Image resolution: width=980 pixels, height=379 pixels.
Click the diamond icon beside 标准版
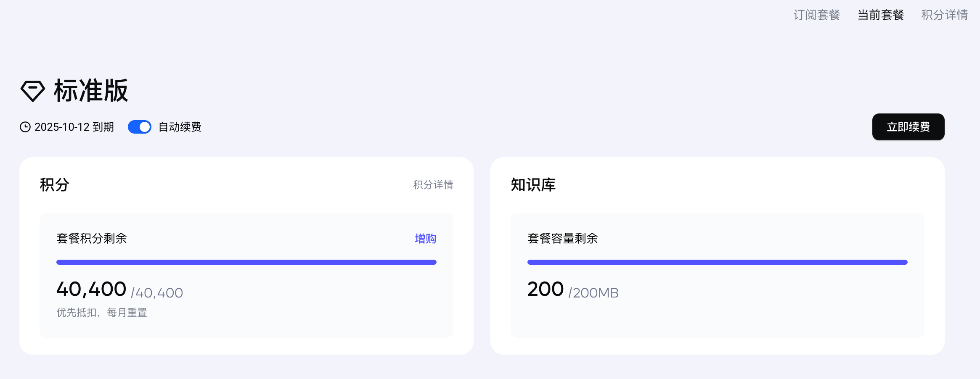32,91
